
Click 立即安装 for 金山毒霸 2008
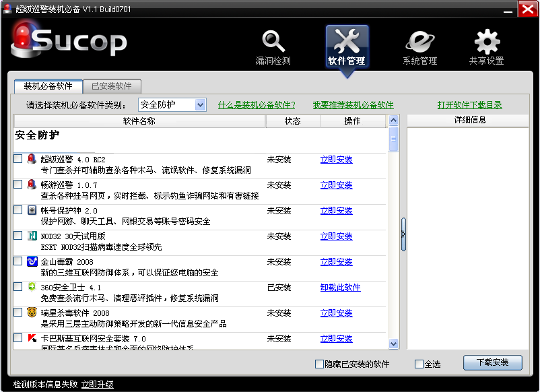[x=337, y=262]
